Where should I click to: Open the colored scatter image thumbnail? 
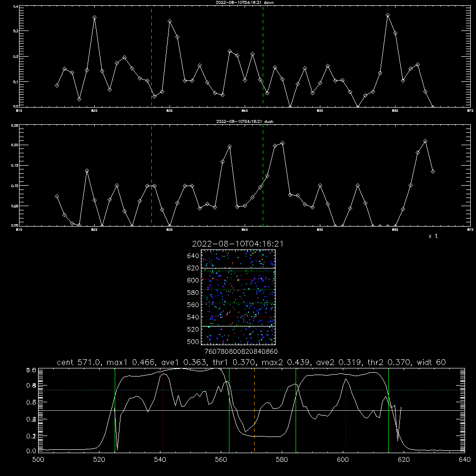point(238,297)
